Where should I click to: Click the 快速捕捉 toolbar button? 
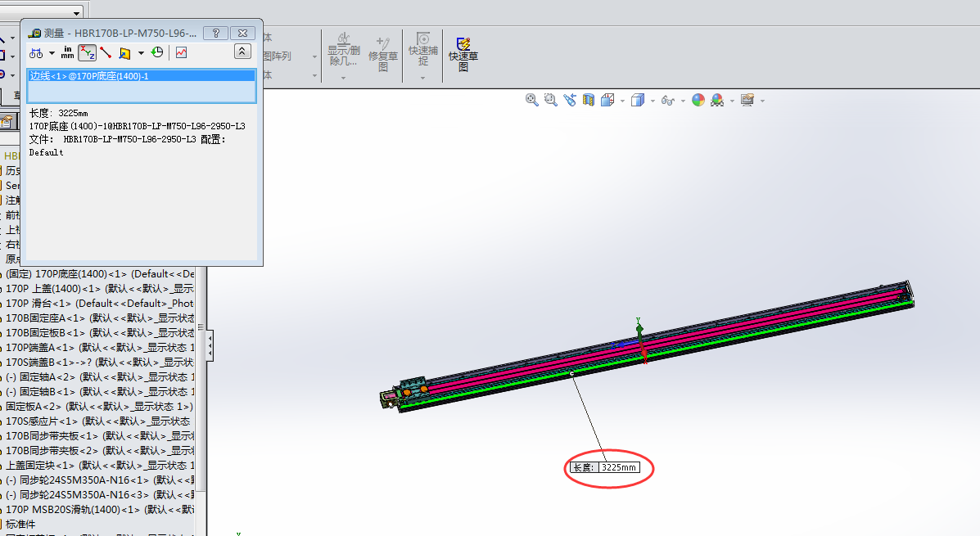click(x=423, y=49)
